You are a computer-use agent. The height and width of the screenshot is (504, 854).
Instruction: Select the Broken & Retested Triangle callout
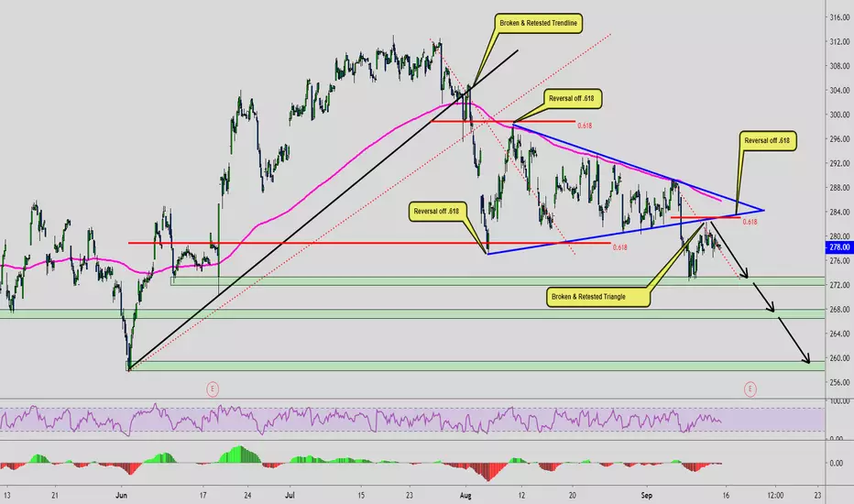pos(598,297)
